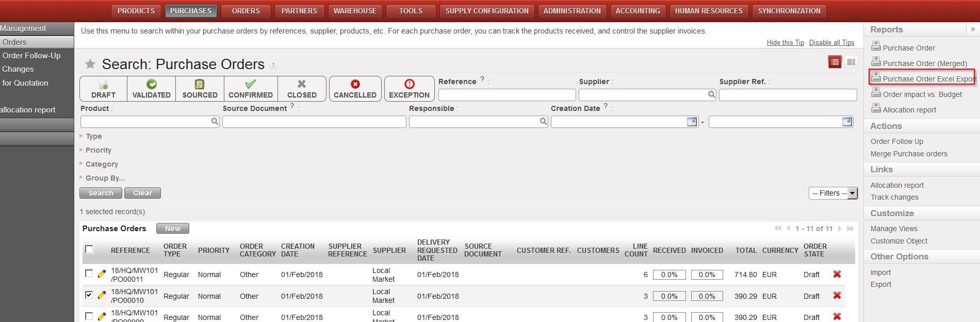Click the Draft state filter icon
980x322 pixels.
tap(103, 85)
